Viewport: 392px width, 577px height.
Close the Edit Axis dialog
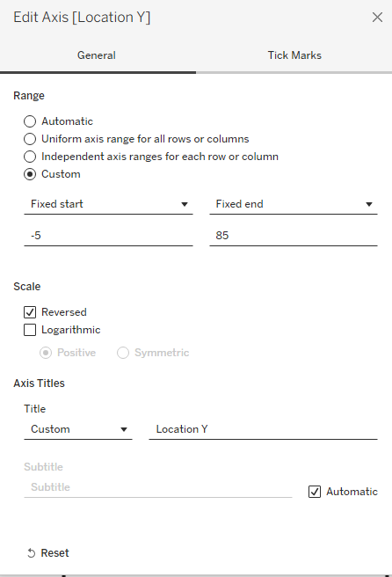coord(377,18)
